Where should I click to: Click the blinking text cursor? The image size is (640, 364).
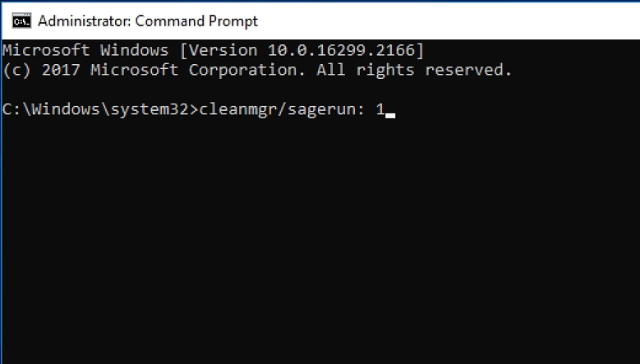point(390,115)
